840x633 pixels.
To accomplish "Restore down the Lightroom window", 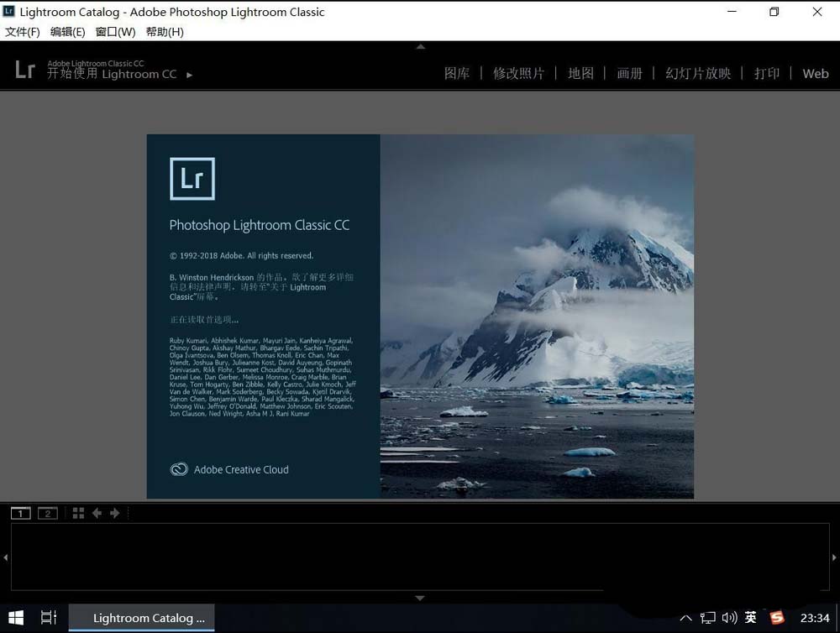I will (x=774, y=11).
